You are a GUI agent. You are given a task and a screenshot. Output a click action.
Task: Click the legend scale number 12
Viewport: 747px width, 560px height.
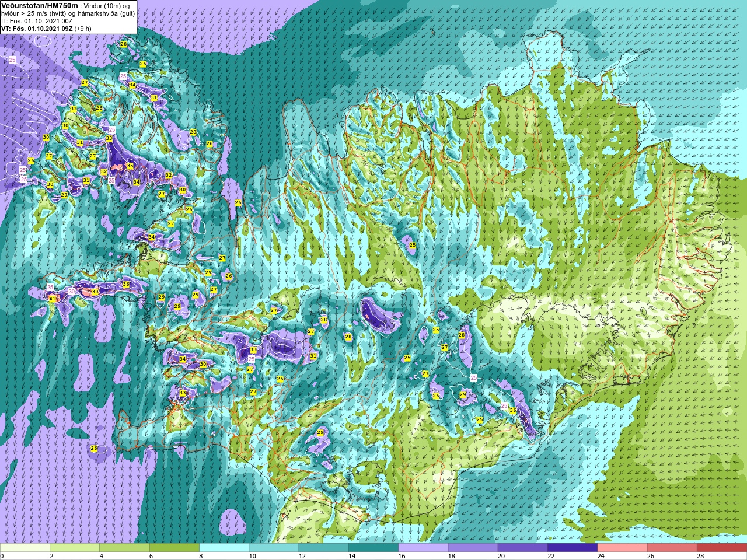pos(302,556)
